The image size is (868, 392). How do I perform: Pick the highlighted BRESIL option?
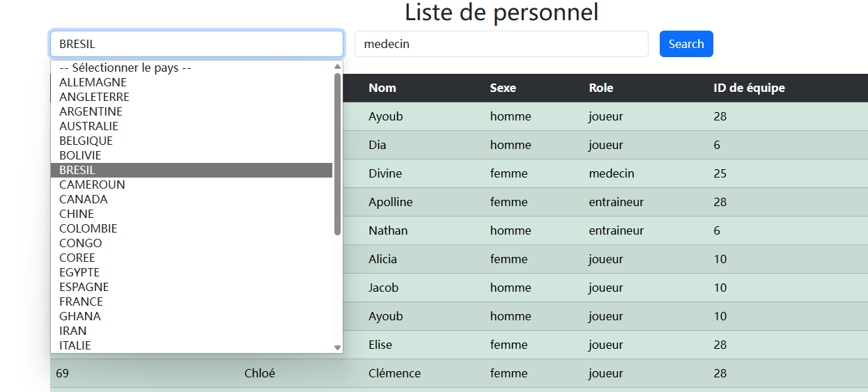tap(77, 170)
